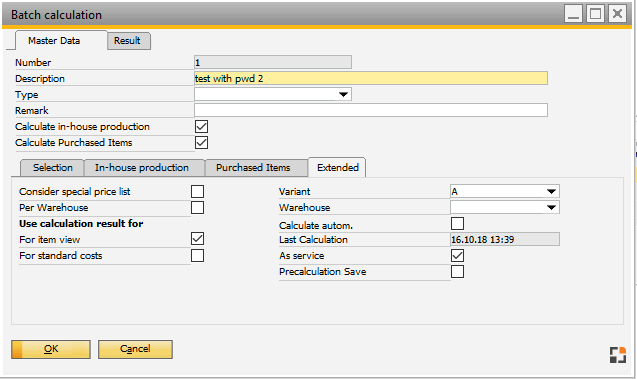Click the OK button
This screenshot has height=379, width=637.
click(x=51, y=349)
